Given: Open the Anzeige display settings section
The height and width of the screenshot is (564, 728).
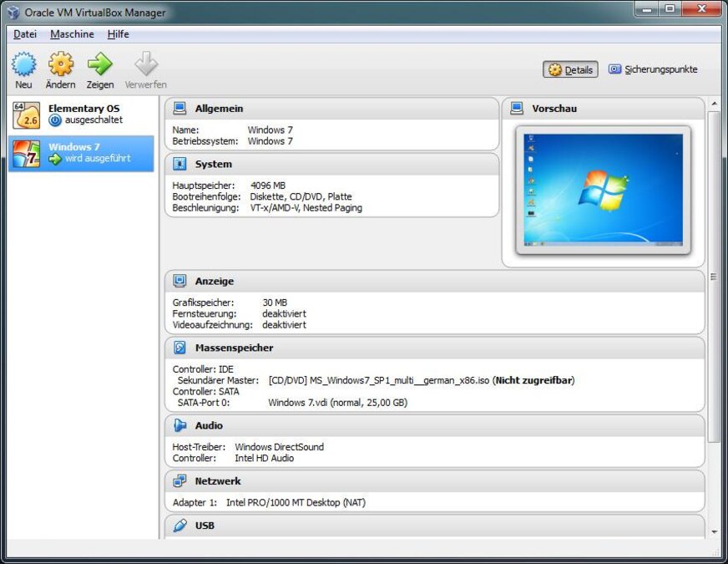Looking at the screenshot, I should coord(179,281).
